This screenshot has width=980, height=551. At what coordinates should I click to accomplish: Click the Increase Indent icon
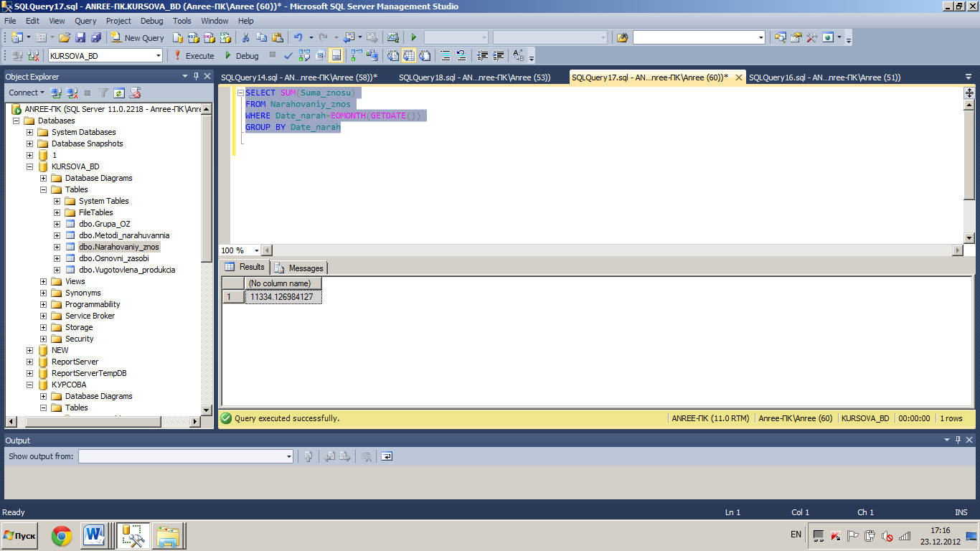(x=498, y=55)
